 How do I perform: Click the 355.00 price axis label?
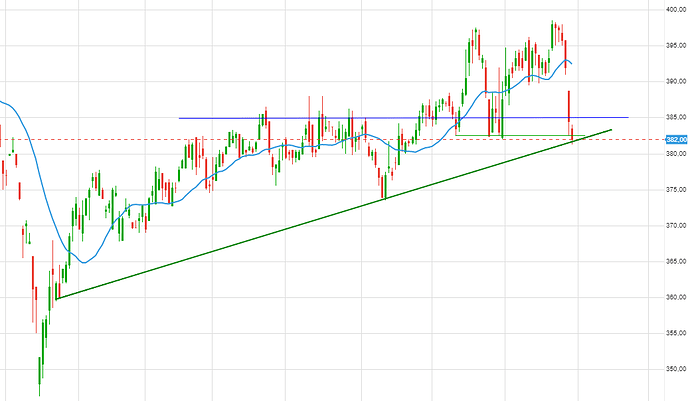[673, 334]
